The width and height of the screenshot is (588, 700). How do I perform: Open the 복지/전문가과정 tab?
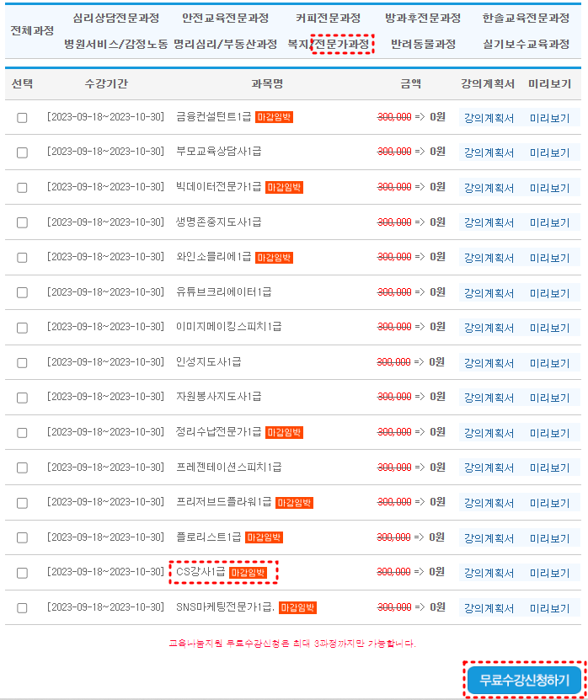point(329,44)
